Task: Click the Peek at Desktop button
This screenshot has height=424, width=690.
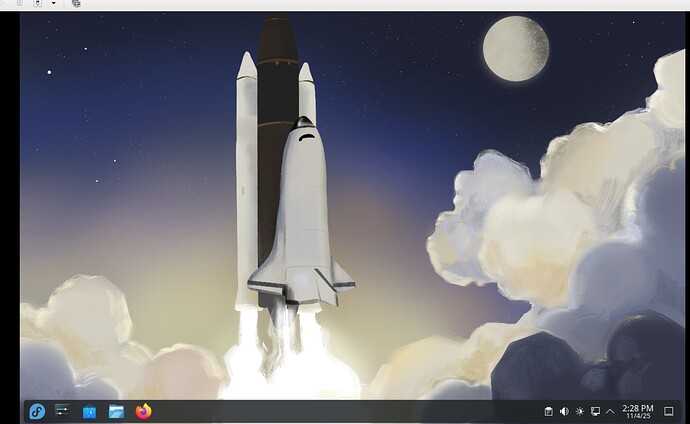Action: [x=668, y=411]
